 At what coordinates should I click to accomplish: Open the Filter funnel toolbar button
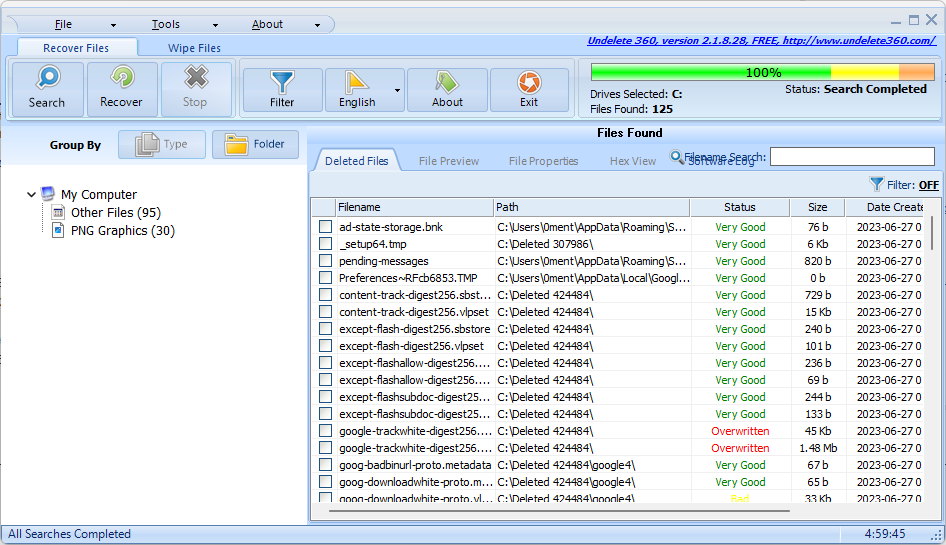point(282,89)
